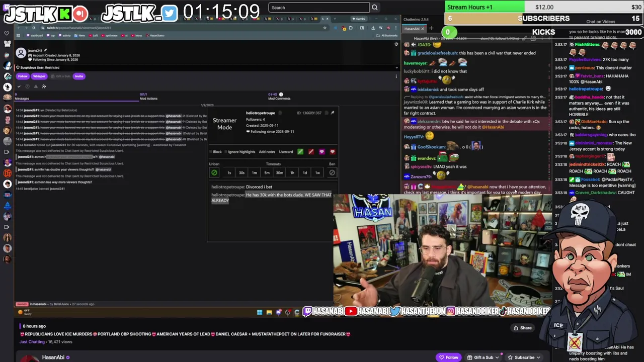Apply the 1d timeout
Viewport: 644px width, 362px height.
(x=304, y=172)
